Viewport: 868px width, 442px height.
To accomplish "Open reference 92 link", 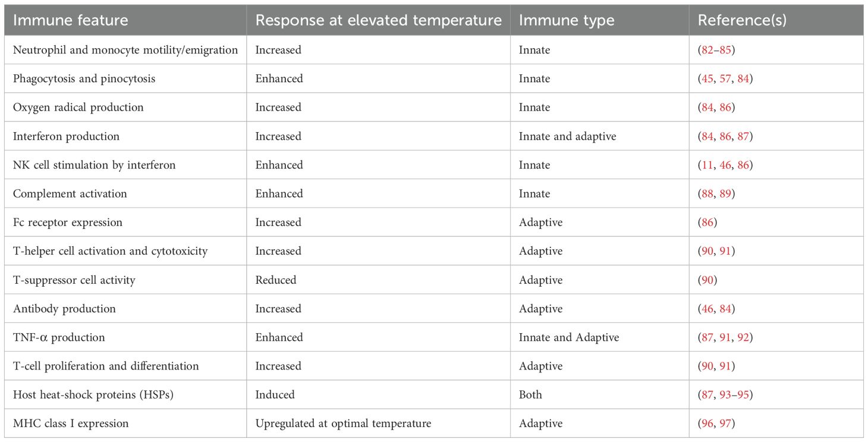I will point(743,337).
